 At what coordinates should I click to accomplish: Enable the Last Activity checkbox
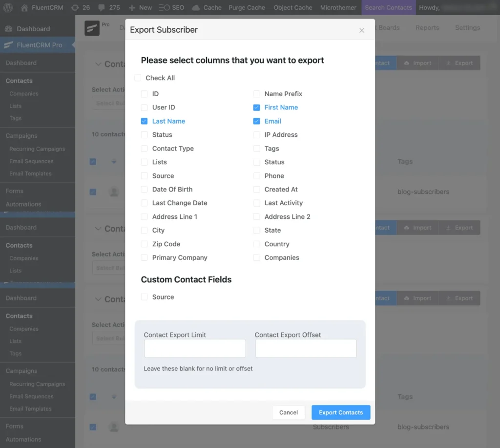[256, 203]
